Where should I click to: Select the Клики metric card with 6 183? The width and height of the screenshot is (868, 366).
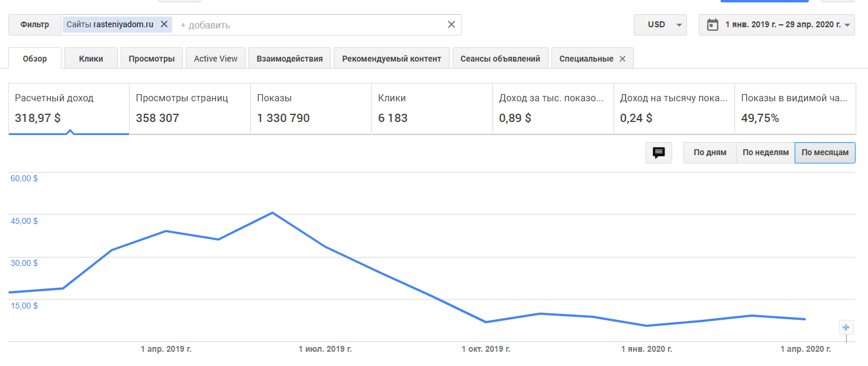click(432, 109)
